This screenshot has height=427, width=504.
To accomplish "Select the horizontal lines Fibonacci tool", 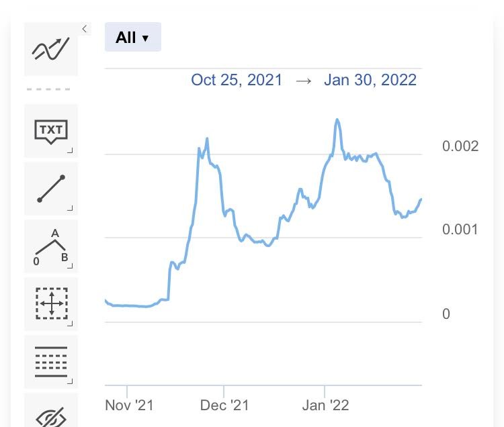I will (x=51, y=362).
